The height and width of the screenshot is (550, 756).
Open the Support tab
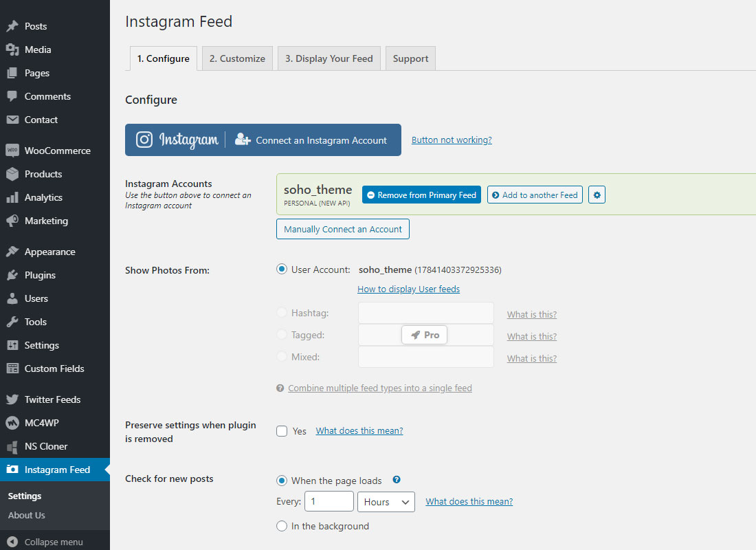point(410,58)
